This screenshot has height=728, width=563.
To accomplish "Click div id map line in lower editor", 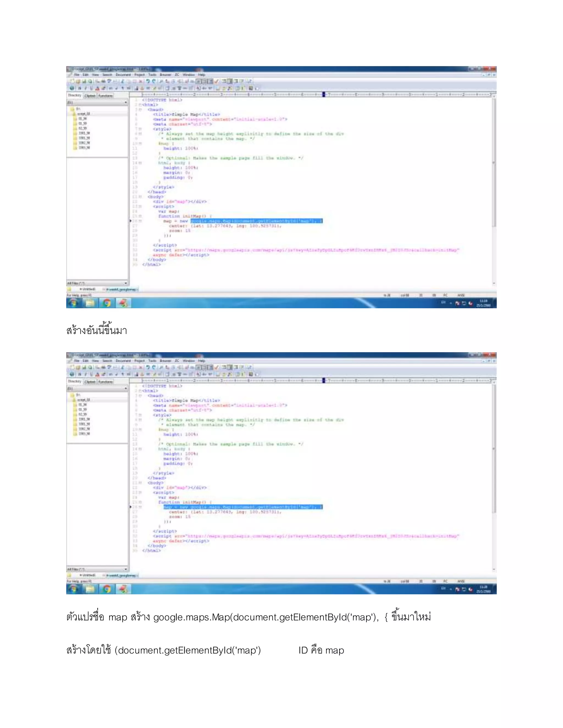I will click(x=180, y=488).
